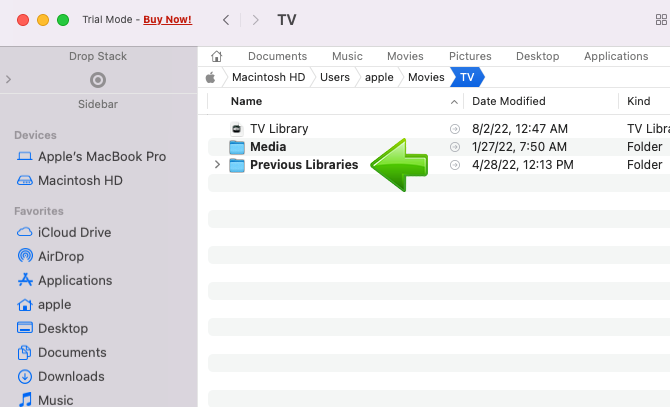This screenshot has width=670, height=407.
Task: Click the circled arrow beside Media
Action: [x=455, y=147]
